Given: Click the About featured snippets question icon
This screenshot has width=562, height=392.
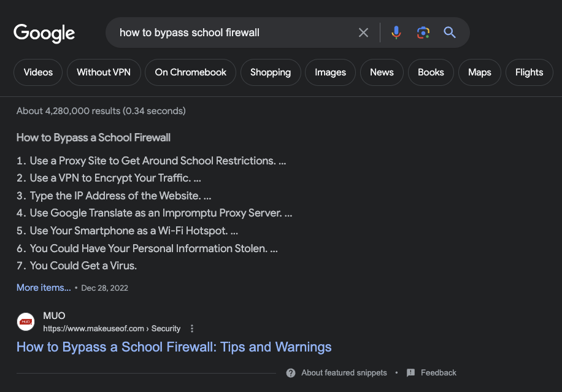Looking at the screenshot, I should click(x=291, y=373).
